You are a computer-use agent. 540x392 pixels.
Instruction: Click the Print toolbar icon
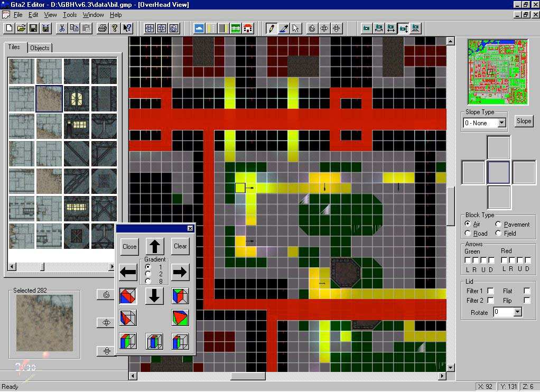click(103, 28)
